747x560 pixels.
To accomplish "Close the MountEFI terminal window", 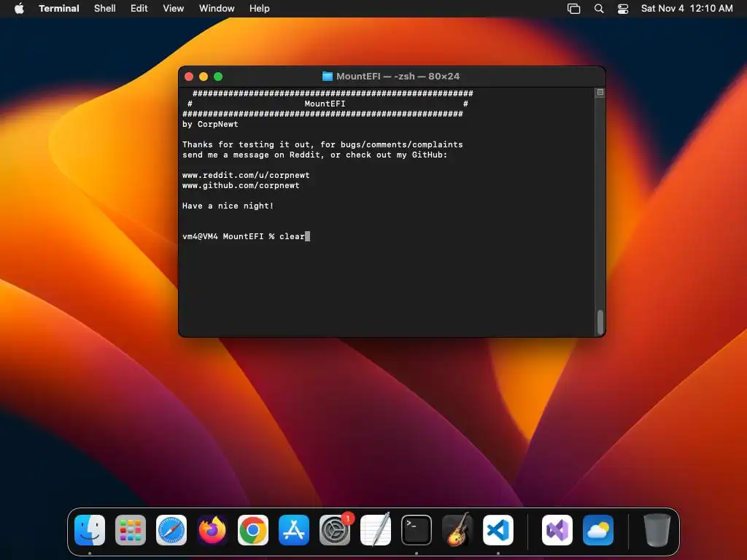I will point(189,77).
